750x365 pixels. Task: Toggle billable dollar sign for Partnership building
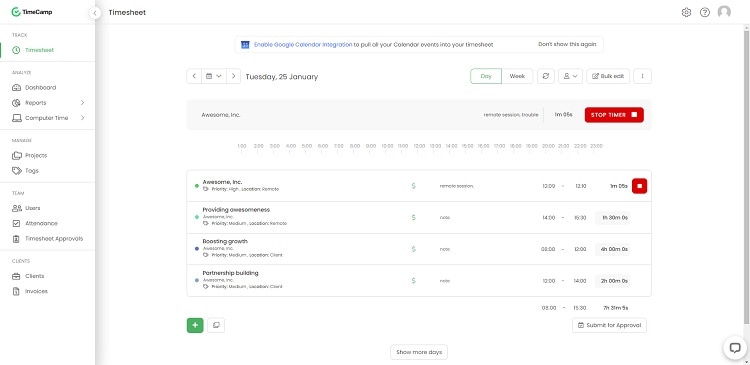click(x=413, y=280)
